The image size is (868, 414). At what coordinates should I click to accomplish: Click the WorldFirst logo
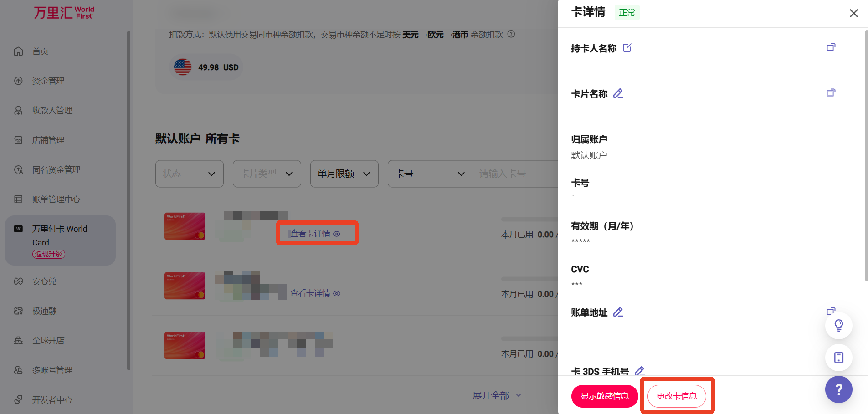tap(64, 12)
